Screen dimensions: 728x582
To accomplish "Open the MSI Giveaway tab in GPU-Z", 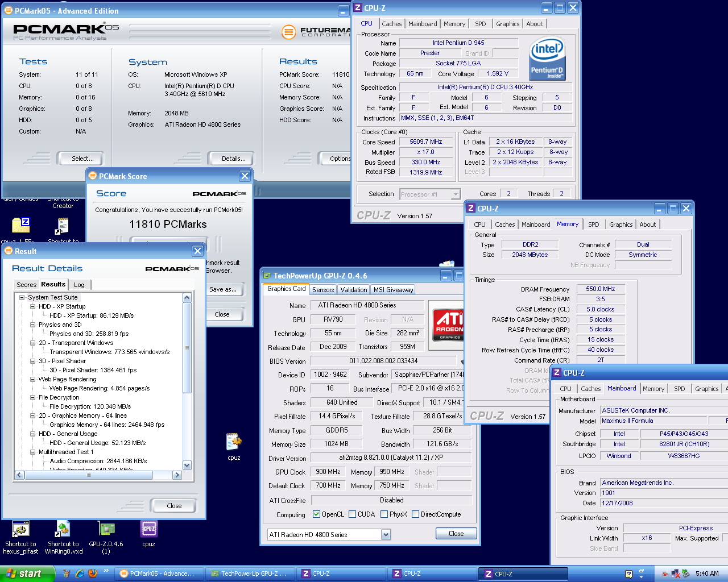I will pyautogui.click(x=393, y=290).
